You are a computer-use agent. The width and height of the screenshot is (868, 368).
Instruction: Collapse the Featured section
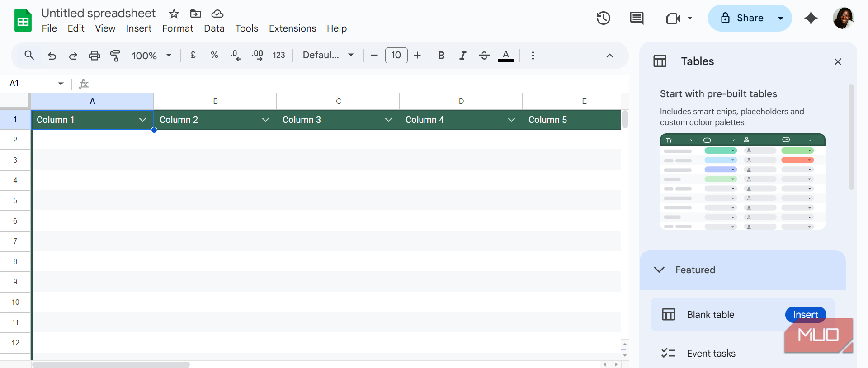[659, 270]
